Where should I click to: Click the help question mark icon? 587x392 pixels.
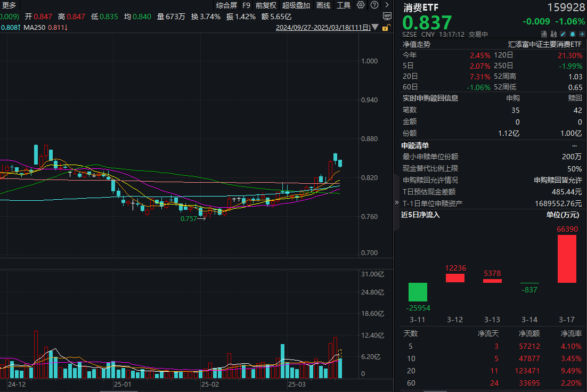tap(374, 5)
